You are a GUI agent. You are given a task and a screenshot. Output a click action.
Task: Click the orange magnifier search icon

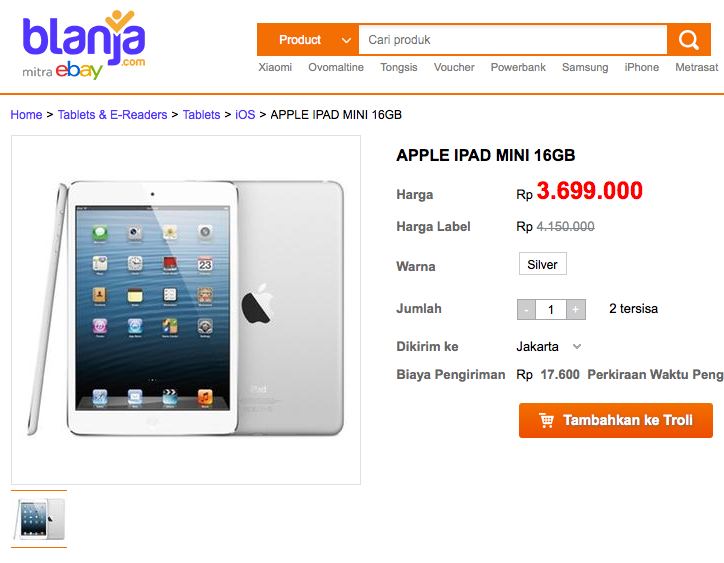pyautogui.click(x=688, y=40)
